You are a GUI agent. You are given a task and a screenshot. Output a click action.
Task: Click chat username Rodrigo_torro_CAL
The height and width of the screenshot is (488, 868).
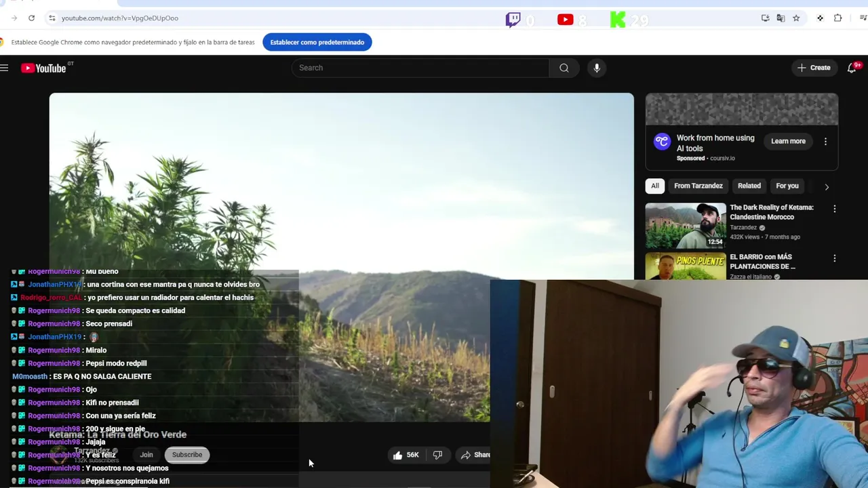click(51, 298)
